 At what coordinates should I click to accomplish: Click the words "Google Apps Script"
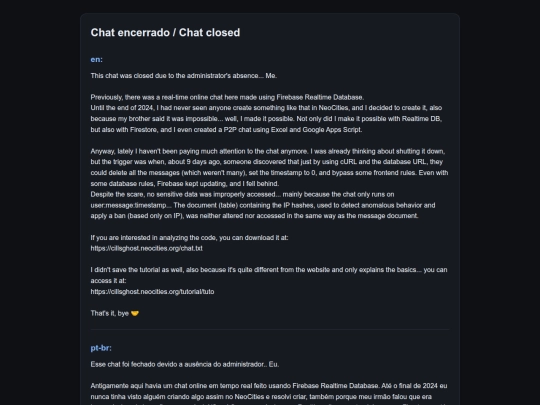(x=332, y=130)
